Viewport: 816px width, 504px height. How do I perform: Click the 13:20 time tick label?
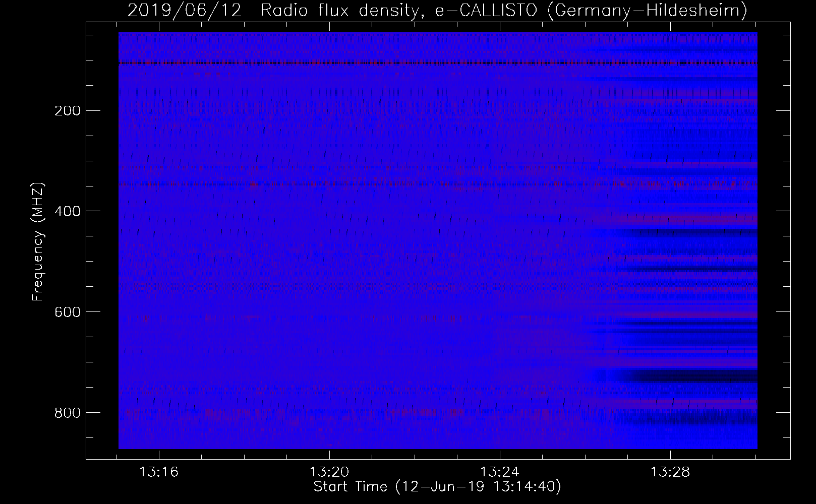(329, 472)
